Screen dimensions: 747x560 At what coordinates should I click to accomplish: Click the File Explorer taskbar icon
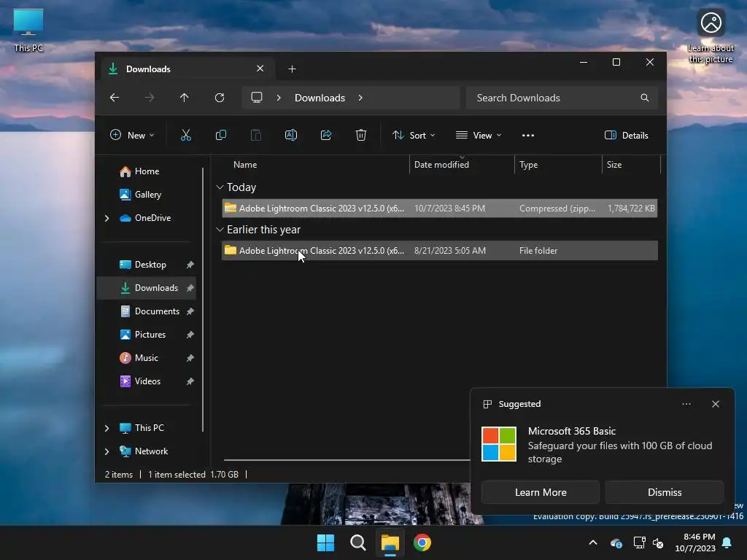coord(390,542)
